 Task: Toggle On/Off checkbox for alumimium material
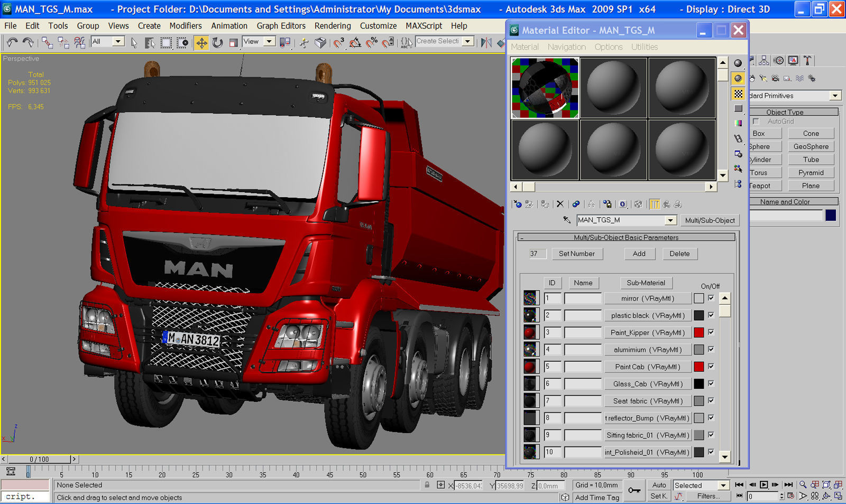[x=711, y=349]
